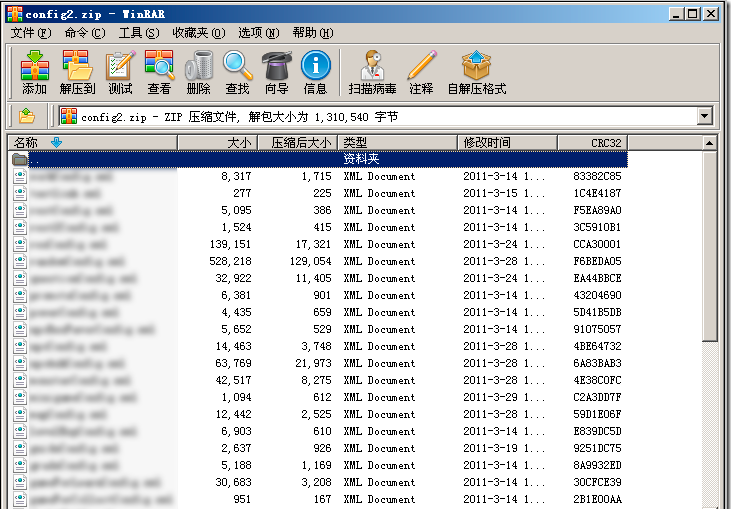Click the 注释 (Comment) pencil icon
Screen dimensions: 731x509
point(421,66)
